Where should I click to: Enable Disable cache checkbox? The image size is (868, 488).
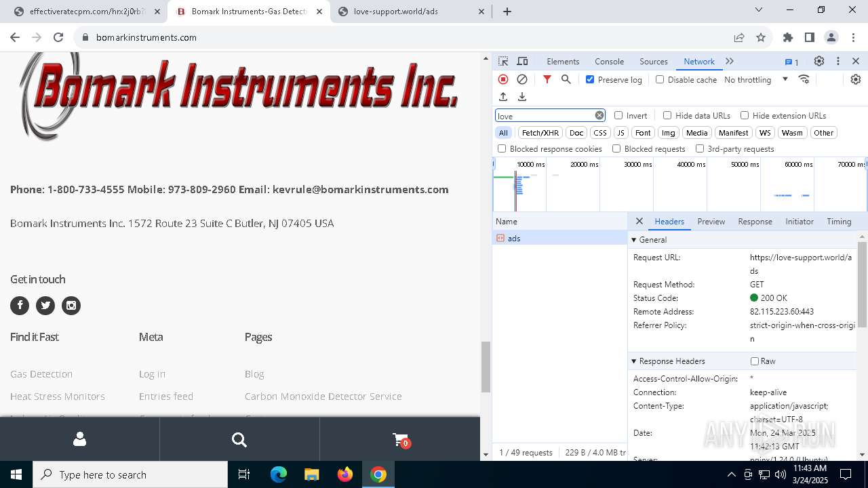pos(660,79)
